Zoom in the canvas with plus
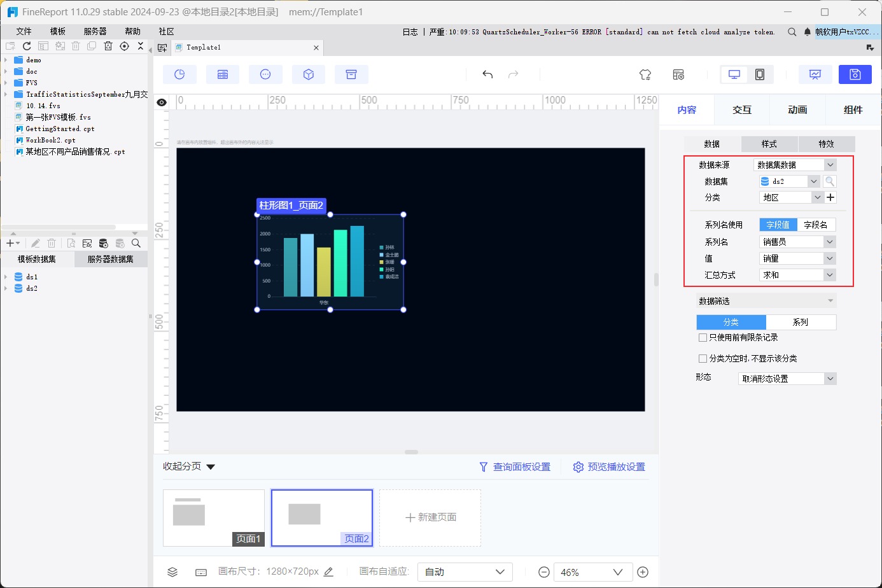Screen dimensions: 882x588 (643, 572)
